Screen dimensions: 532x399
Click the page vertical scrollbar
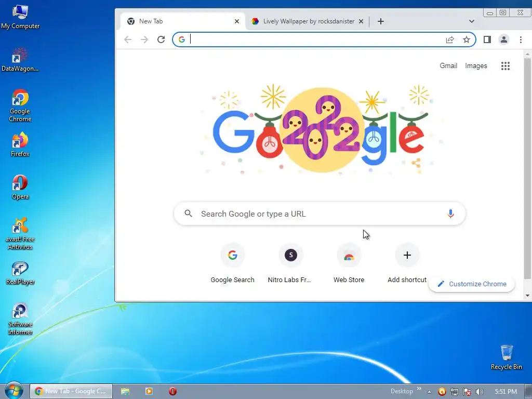pyautogui.click(x=527, y=168)
